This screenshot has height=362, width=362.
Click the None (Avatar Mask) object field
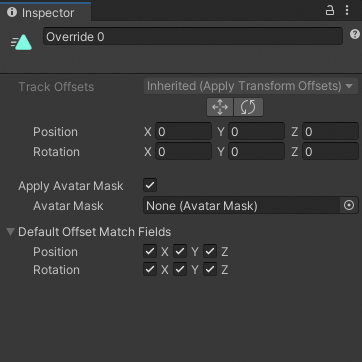coord(242,205)
